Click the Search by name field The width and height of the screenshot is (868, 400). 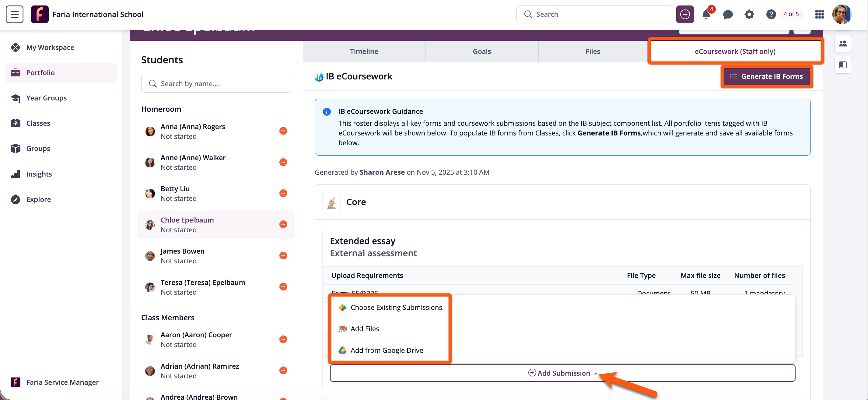pos(216,84)
